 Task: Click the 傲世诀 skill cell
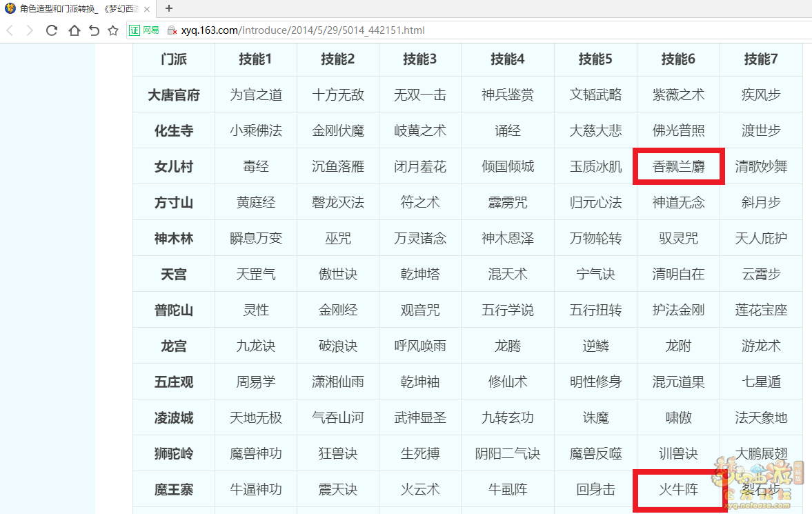(338, 274)
